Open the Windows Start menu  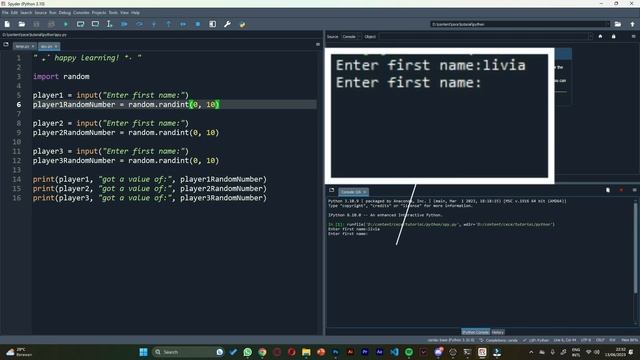click(x=143, y=352)
